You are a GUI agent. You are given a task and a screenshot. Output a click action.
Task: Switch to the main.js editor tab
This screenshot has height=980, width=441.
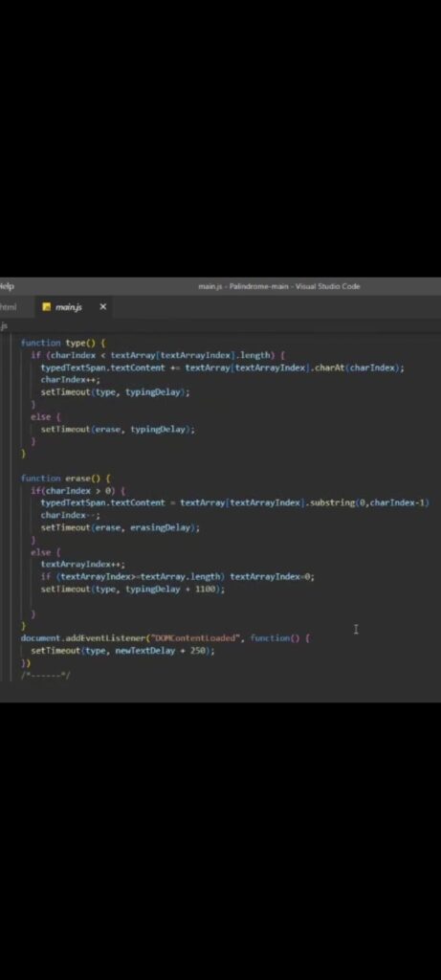(x=69, y=307)
